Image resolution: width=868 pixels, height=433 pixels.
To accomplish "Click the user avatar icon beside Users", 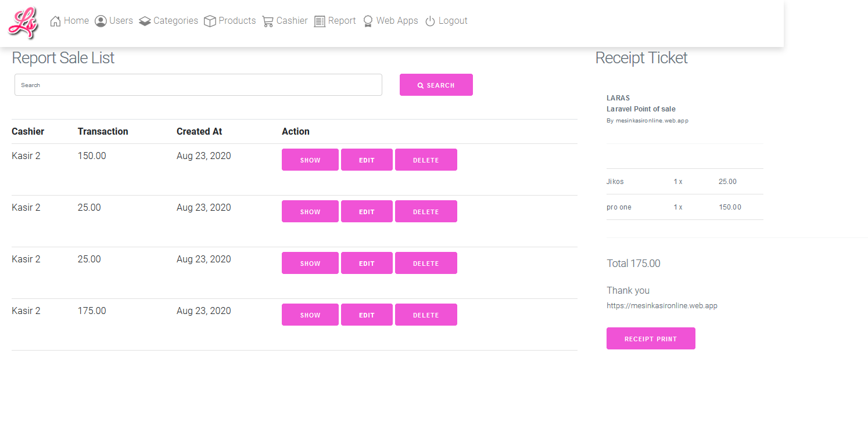I will tap(101, 21).
